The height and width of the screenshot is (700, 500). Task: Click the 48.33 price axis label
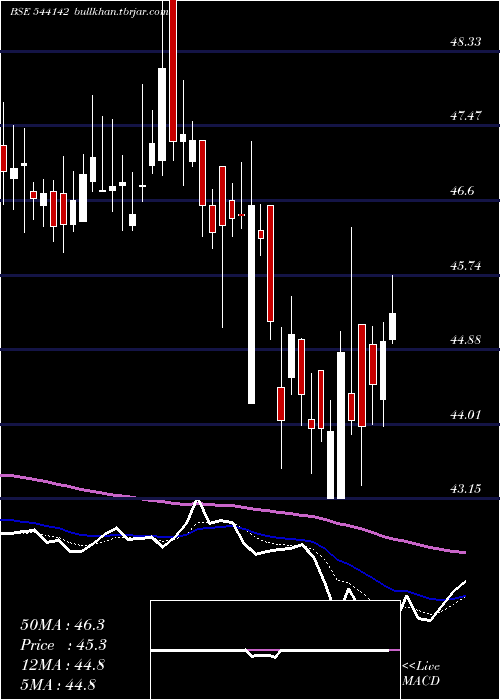point(466,42)
